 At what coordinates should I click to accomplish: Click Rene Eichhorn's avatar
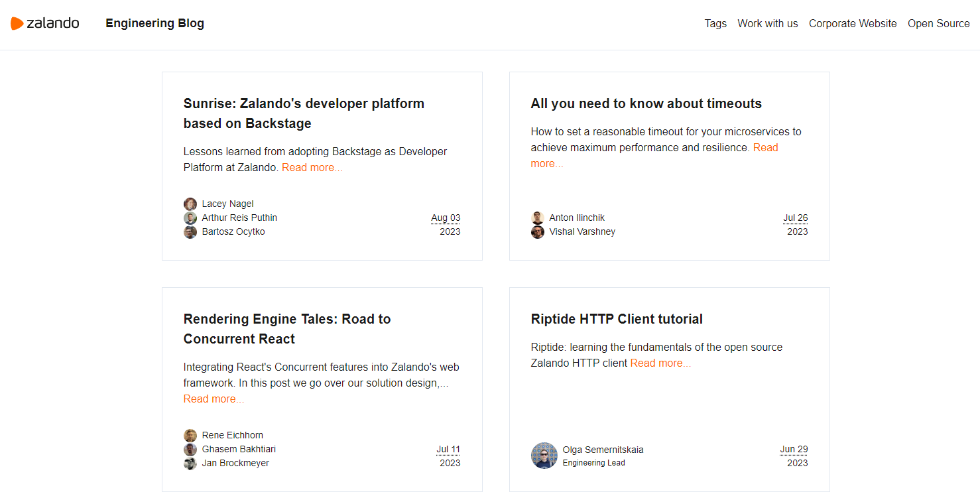coord(190,436)
